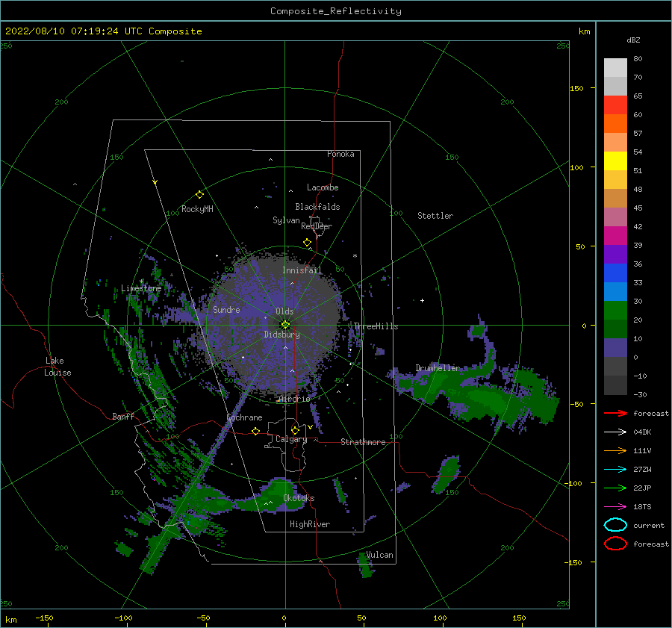Click the Composite_Reflectivity title

point(336,11)
